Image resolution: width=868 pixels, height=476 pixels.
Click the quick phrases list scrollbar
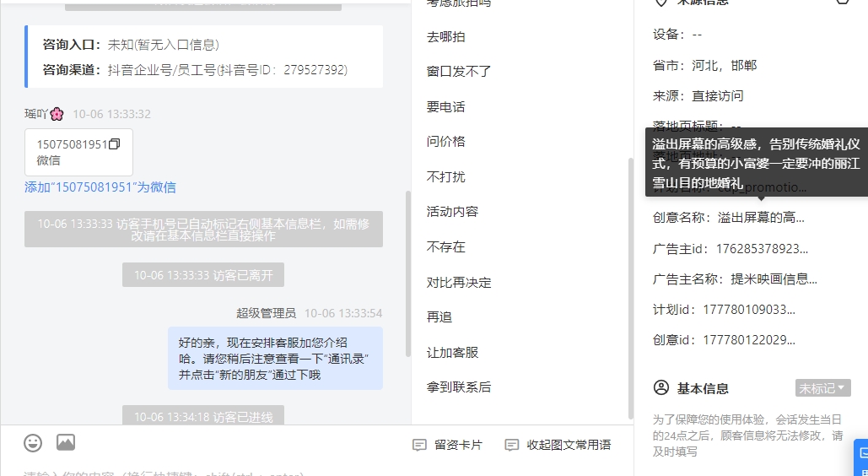tap(630, 288)
